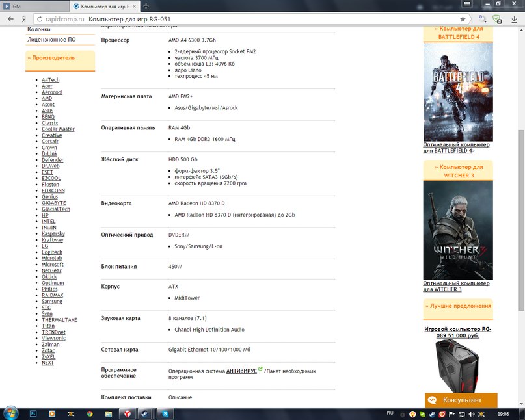Image resolution: width=525 pixels, height=420 pixels.
Task: Click the clock showing 19:08
Action: [x=504, y=414]
